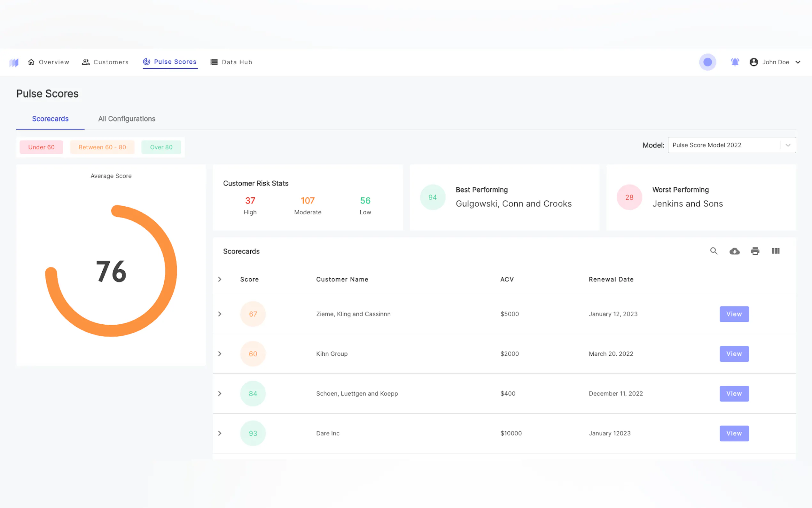Expand the Kihn Group row
812x508 pixels.
pos(220,354)
